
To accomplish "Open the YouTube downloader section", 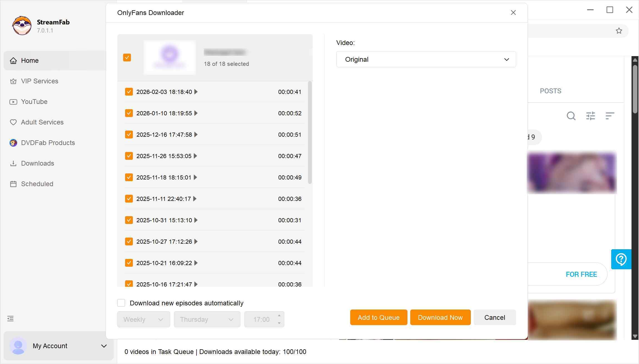I will coord(34,101).
